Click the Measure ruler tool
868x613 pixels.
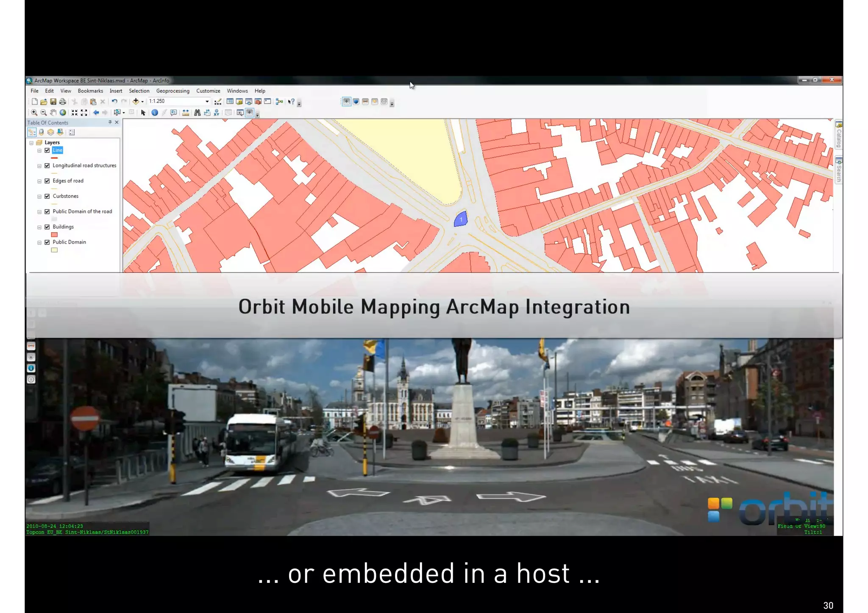pos(186,113)
